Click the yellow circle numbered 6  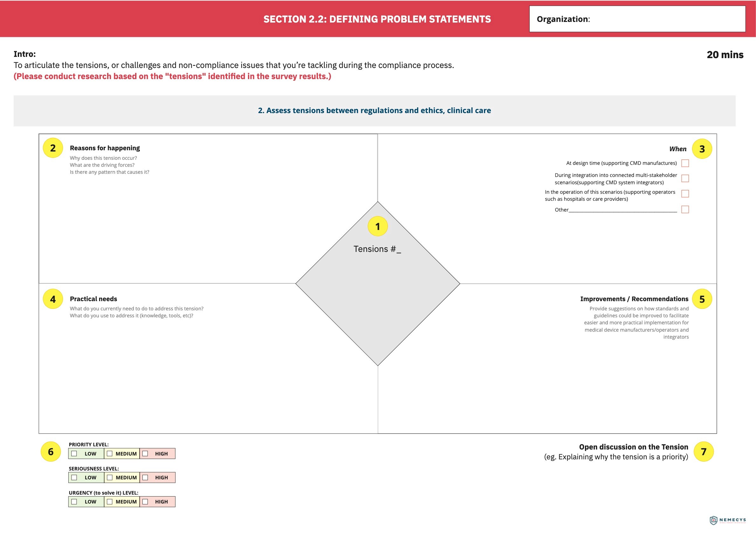click(51, 451)
